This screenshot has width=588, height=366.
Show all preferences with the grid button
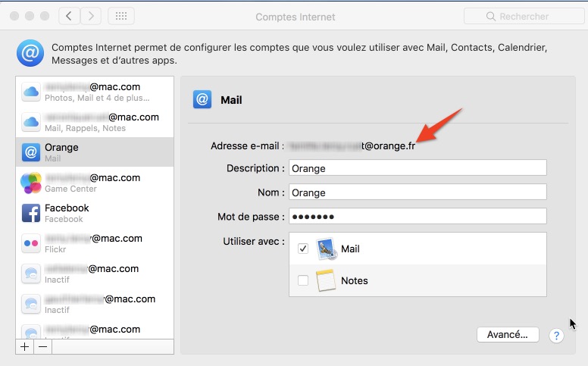point(121,16)
